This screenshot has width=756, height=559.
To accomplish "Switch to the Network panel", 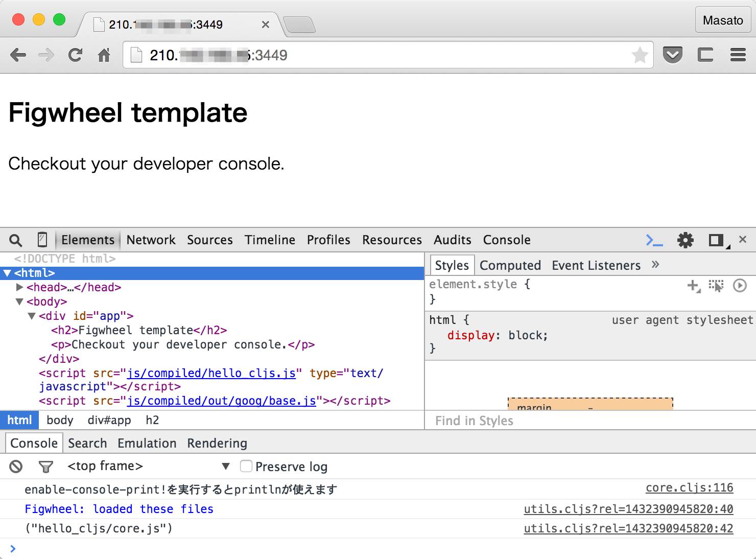I will point(151,240).
